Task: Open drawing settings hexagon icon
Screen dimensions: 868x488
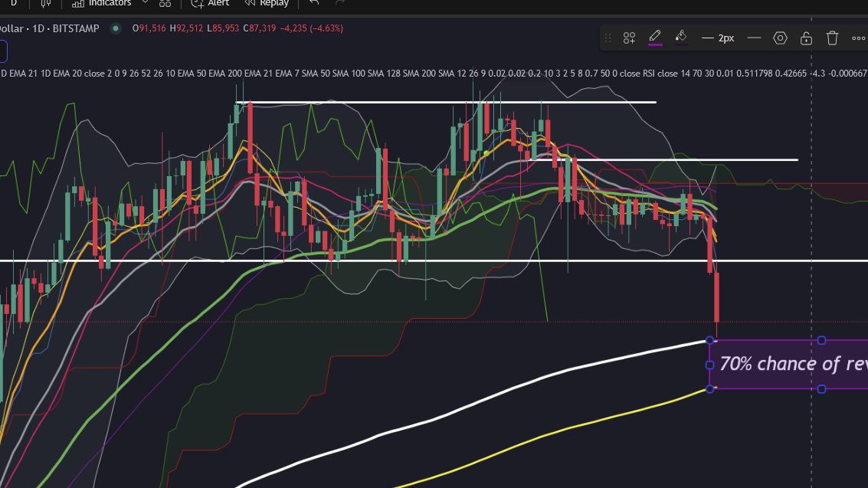Action: tap(780, 38)
